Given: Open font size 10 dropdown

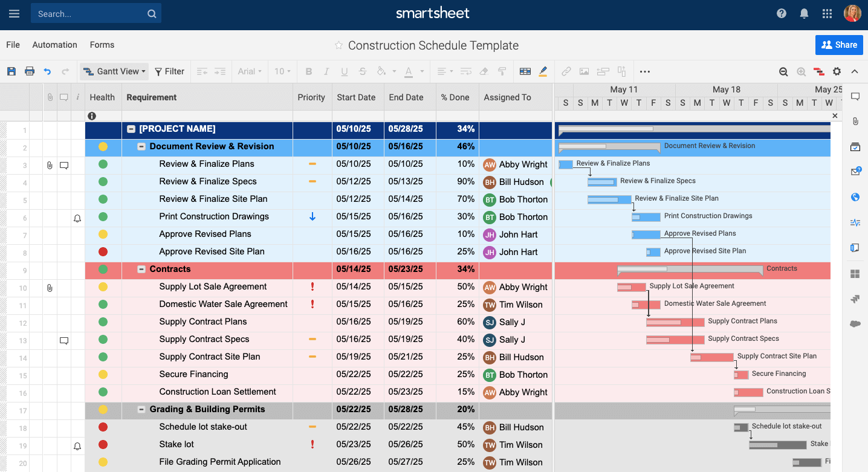Looking at the screenshot, I should pos(282,71).
